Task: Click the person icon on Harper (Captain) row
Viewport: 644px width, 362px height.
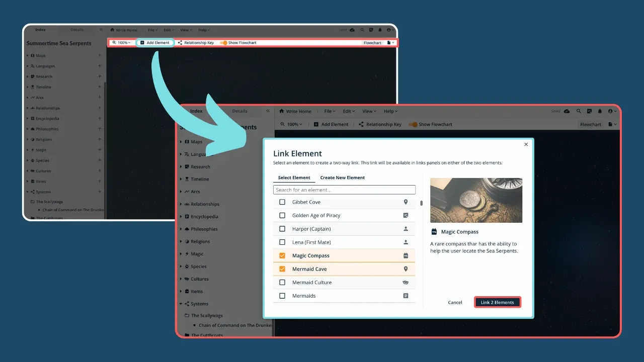Action: [x=406, y=229]
